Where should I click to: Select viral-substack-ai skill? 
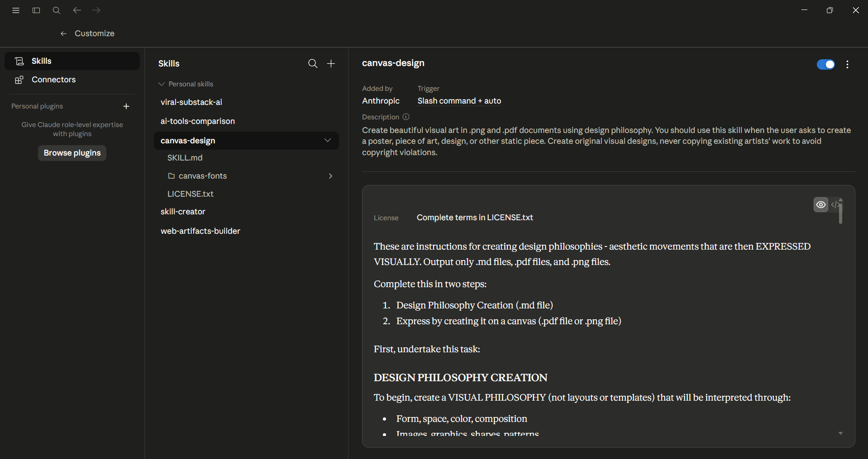[246, 102]
